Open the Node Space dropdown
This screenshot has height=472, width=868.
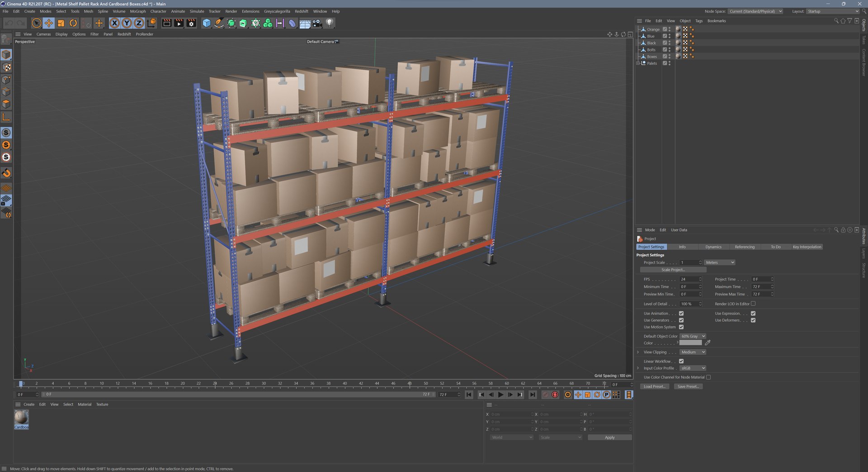(x=755, y=11)
